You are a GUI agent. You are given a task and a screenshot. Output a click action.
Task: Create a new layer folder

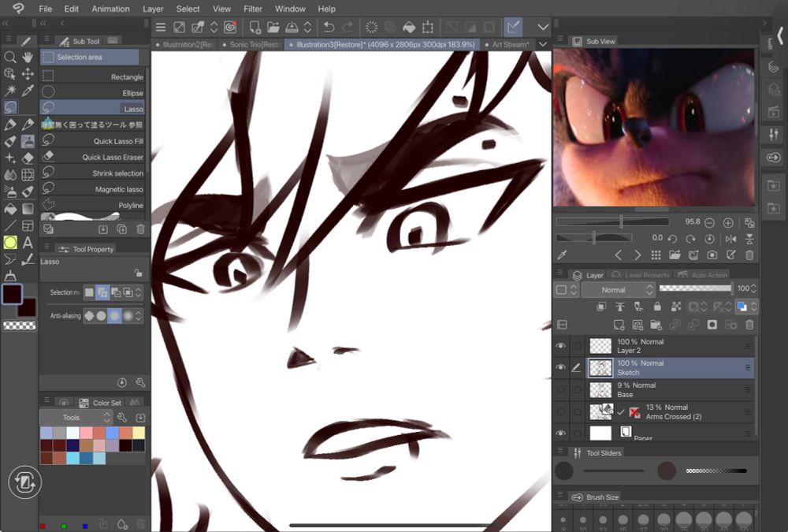click(x=656, y=325)
